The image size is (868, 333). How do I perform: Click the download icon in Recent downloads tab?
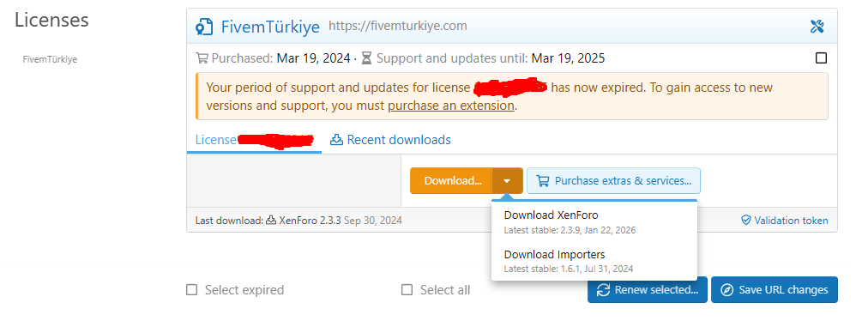click(x=336, y=140)
